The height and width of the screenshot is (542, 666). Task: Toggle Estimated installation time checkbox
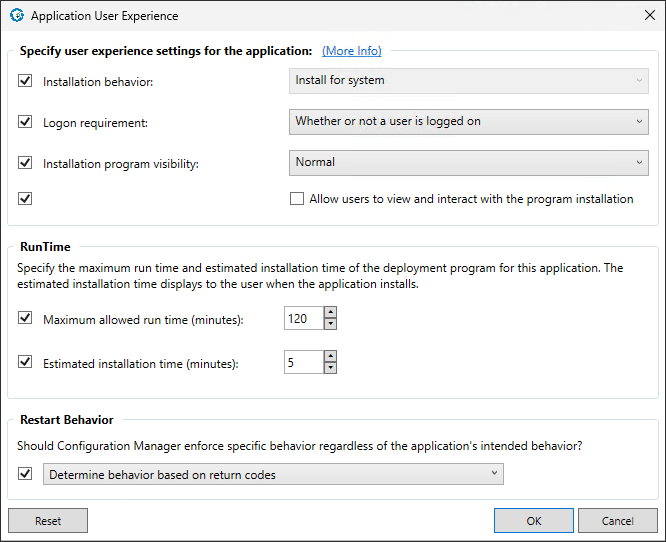[x=25, y=363]
